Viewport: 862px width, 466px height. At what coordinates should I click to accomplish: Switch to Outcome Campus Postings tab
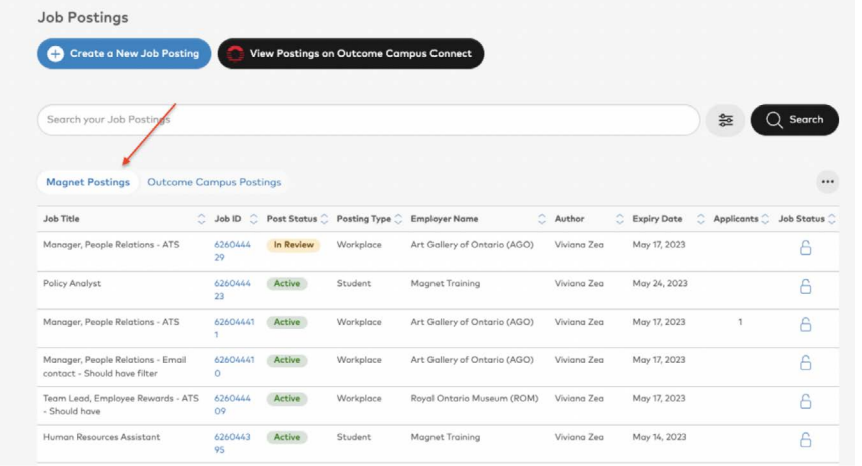(x=214, y=182)
